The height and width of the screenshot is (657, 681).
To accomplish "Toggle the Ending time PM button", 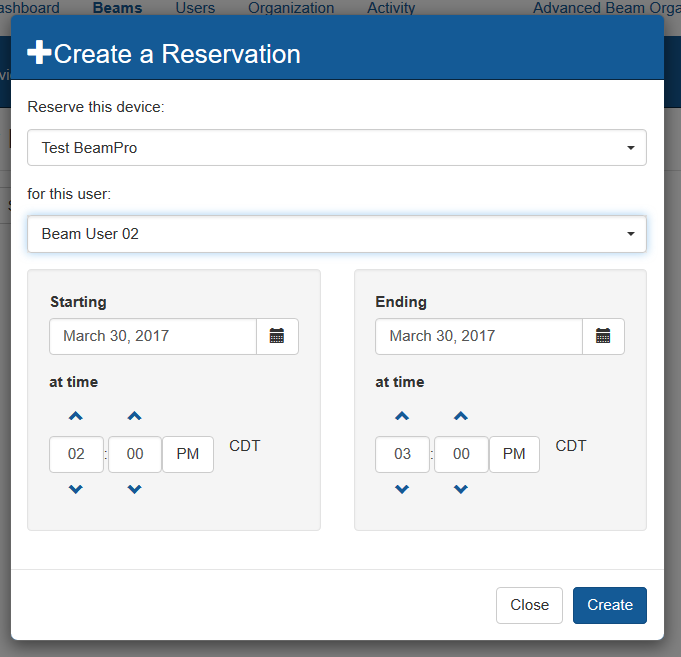I will click(x=514, y=454).
